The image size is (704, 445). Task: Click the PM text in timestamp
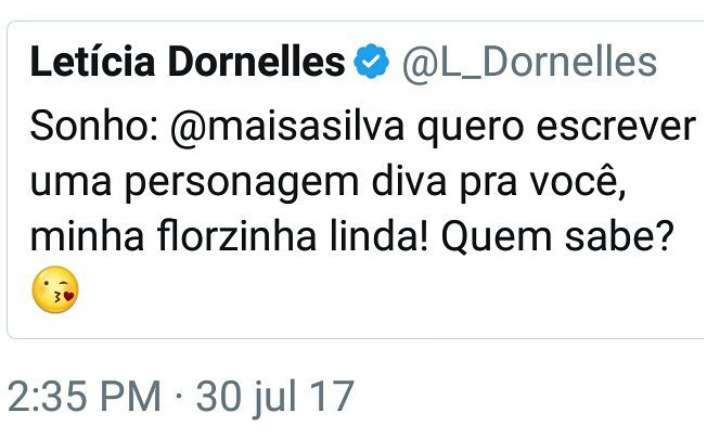point(131,397)
